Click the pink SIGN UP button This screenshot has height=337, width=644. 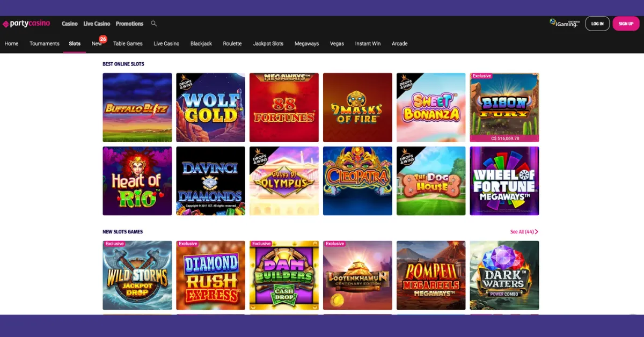click(x=626, y=24)
